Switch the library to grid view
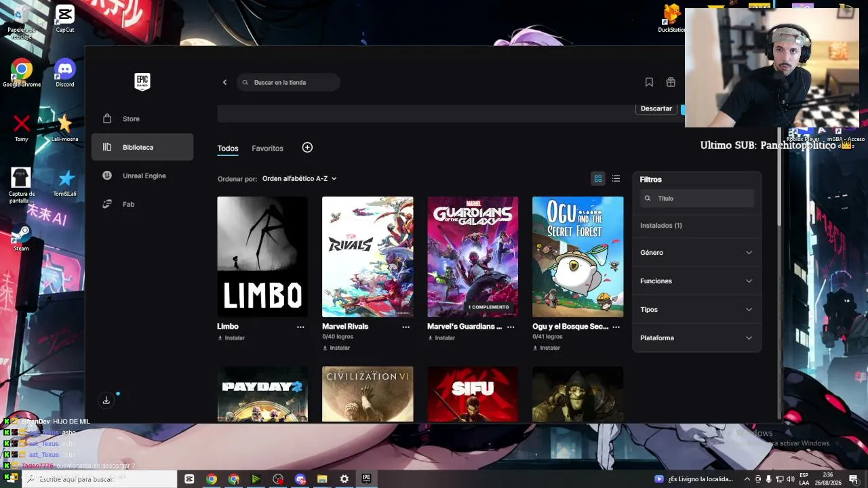Image resolution: width=868 pixels, height=488 pixels. pos(598,179)
